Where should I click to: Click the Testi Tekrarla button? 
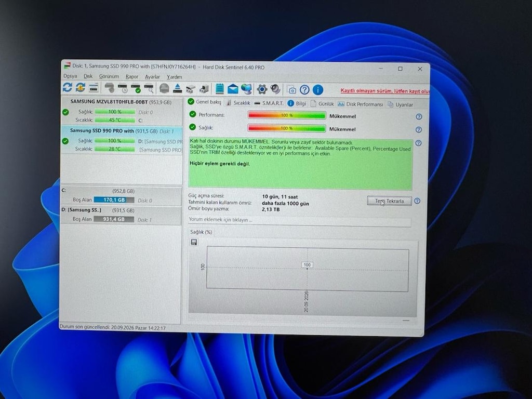click(390, 201)
